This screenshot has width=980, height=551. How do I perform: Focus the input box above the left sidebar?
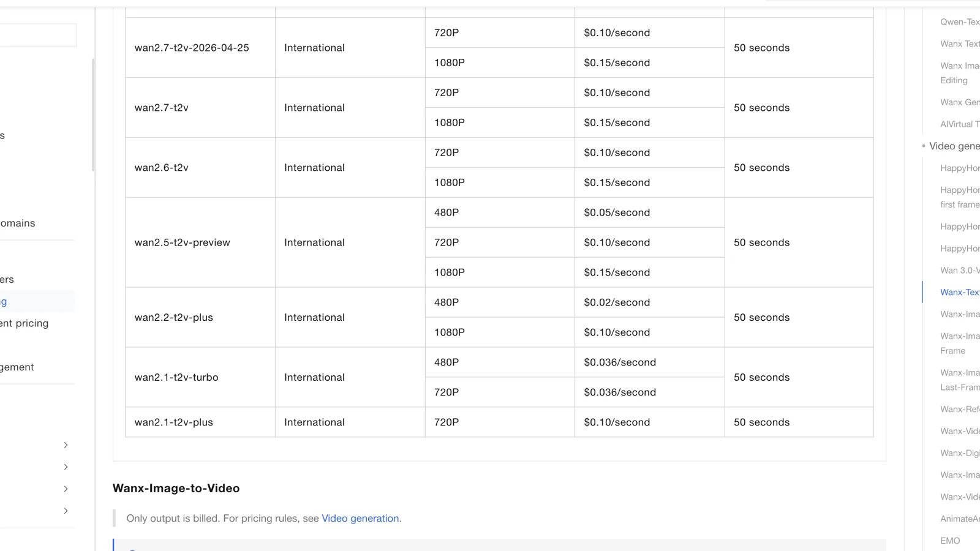38,35
